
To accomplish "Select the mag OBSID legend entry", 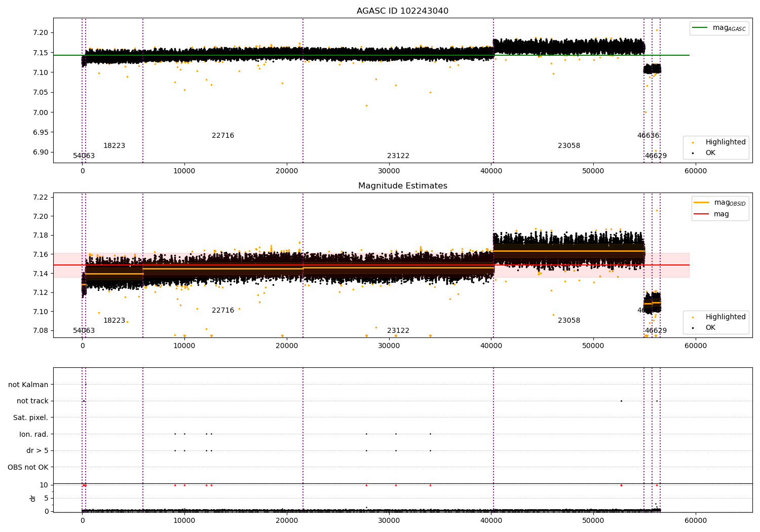I will (720, 203).
